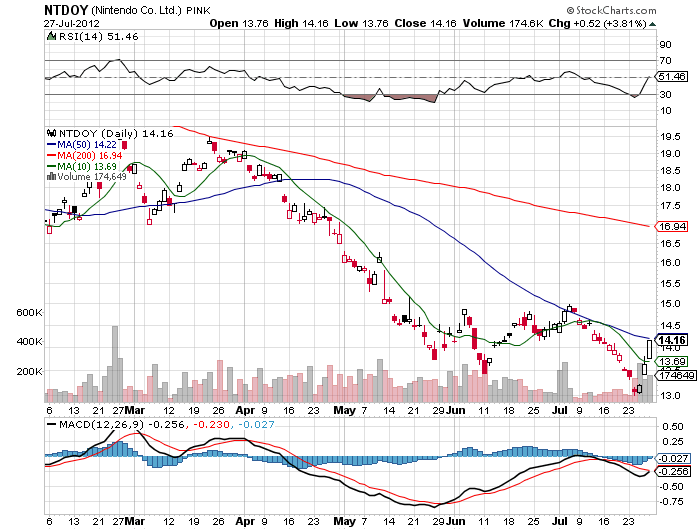The image size is (700, 530).
Task: Click the -0.75 label on the MACD axis
Action: click(671, 501)
